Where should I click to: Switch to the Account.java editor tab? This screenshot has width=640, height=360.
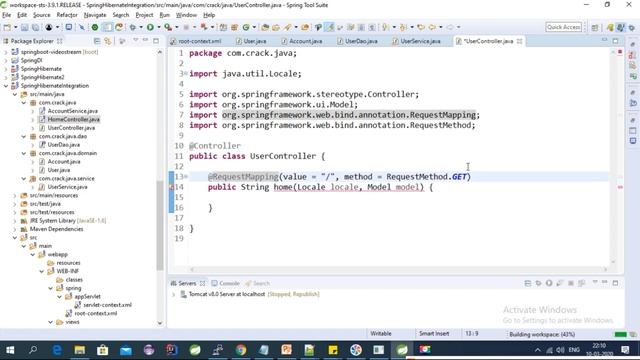tap(302, 41)
